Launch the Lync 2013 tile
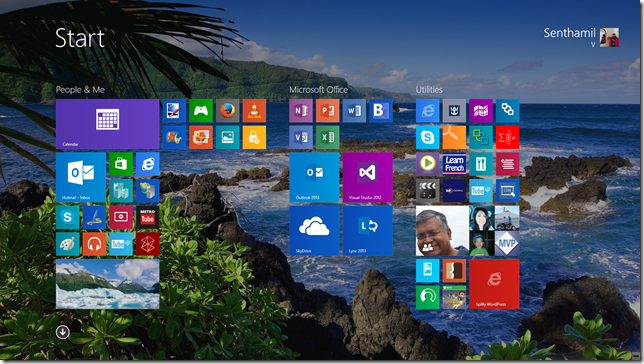The height and width of the screenshot is (364, 644). (x=367, y=230)
